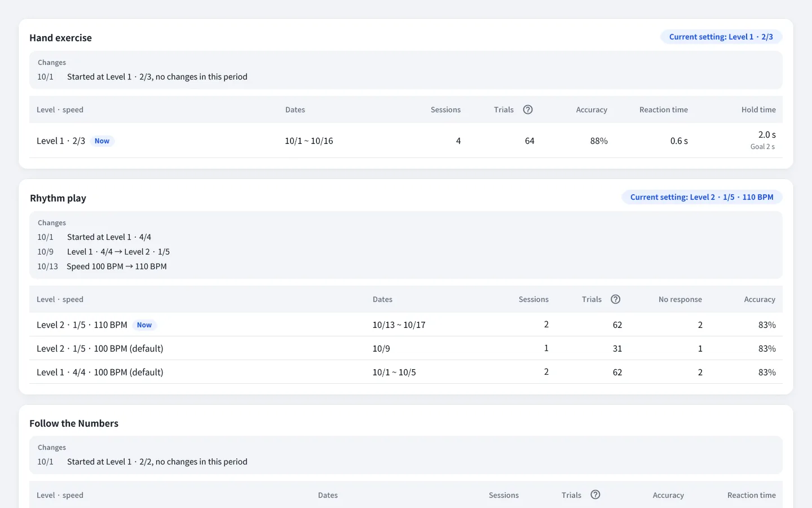Click the '2.0 s' hold time value
Viewport: 812px width, 508px height.
point(767,135)
